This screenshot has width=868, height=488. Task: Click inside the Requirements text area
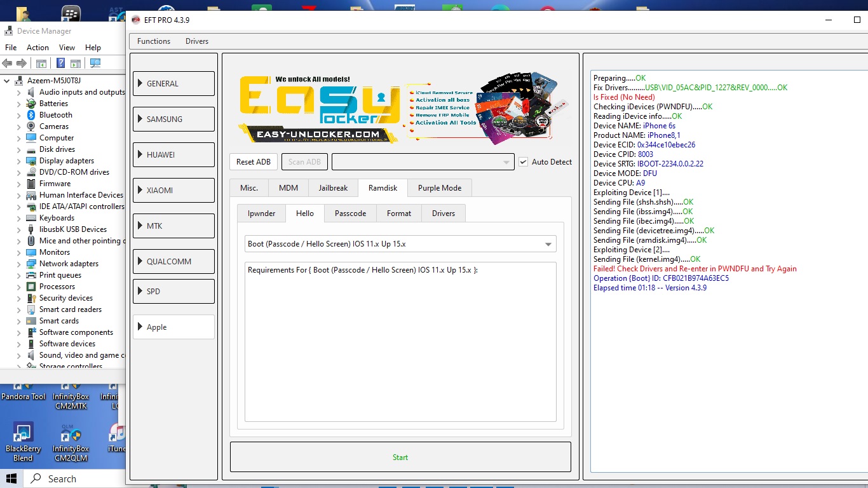[400, 342]
